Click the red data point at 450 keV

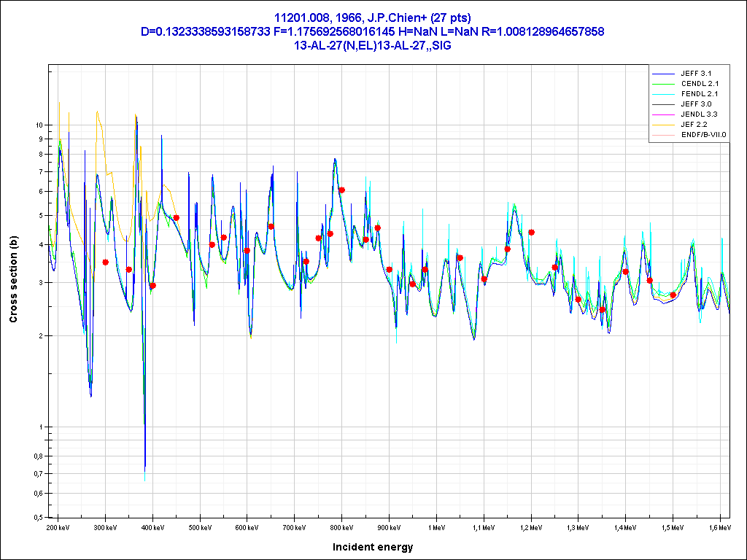[x=177, y=218]
